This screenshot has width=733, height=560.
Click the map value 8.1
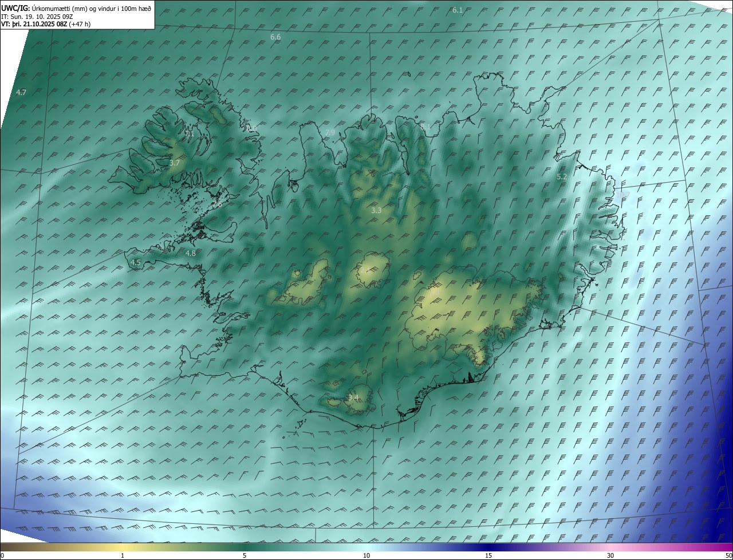(x=425, y=127)
